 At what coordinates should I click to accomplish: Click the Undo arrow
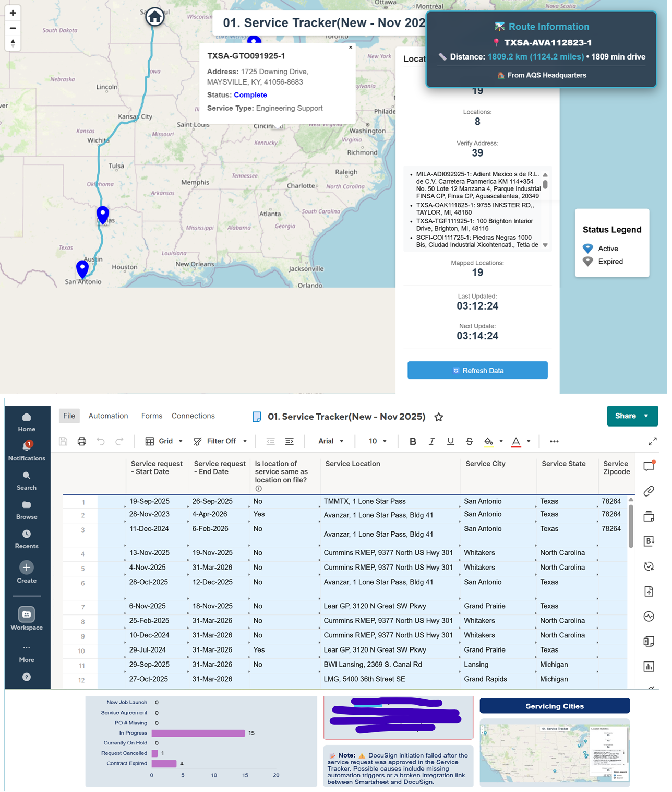coord(101,441)
